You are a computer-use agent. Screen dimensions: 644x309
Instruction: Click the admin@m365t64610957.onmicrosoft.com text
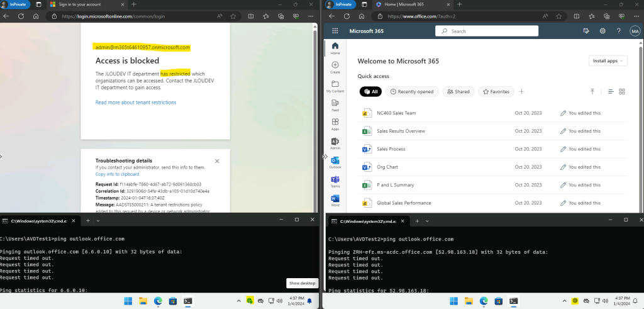[x=143, y=47]
